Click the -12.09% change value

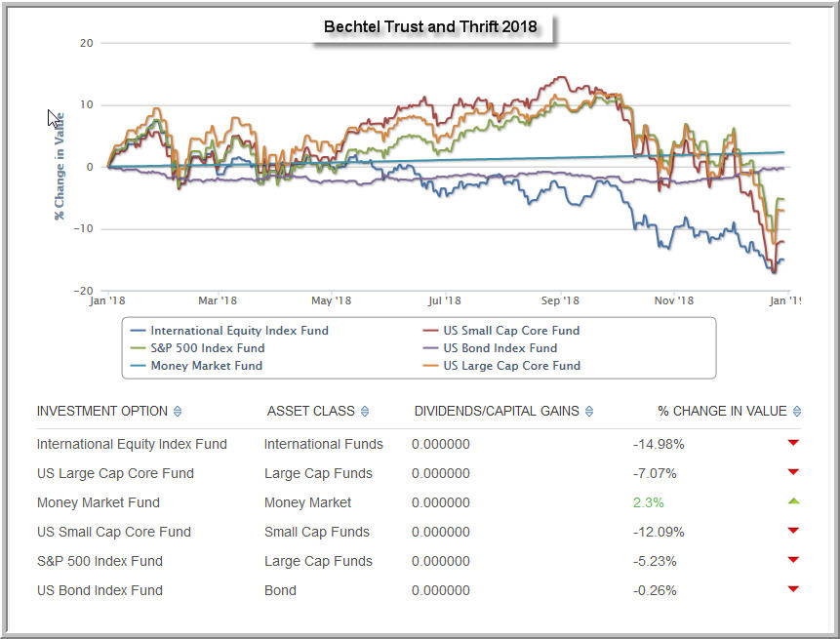click(x=659, y=532)
